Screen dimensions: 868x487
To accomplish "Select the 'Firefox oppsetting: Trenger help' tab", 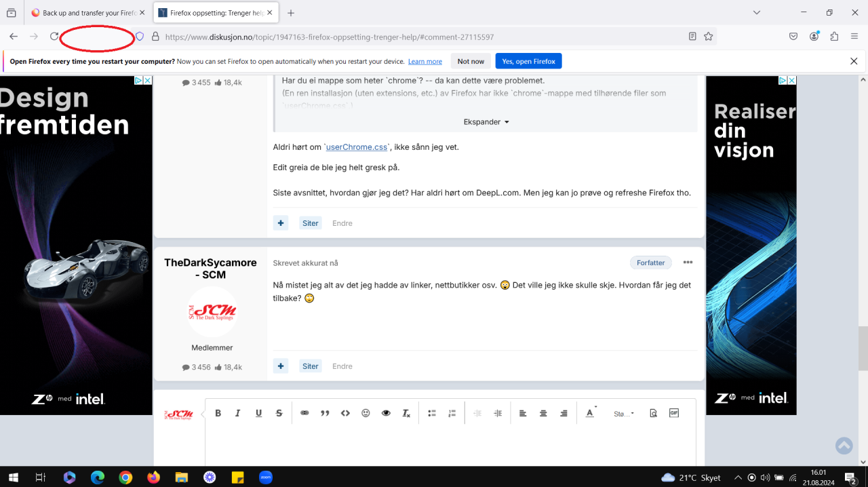I will (216, 13).
